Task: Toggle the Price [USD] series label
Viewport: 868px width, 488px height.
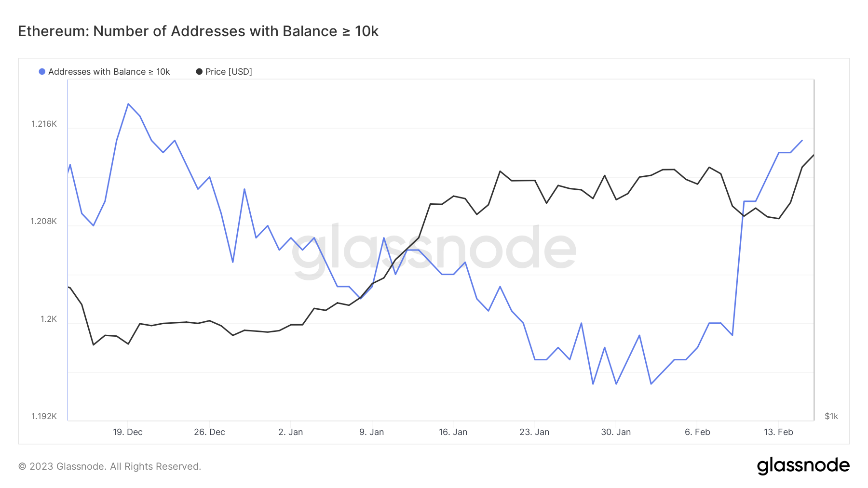Action: [x=229, y=72]
